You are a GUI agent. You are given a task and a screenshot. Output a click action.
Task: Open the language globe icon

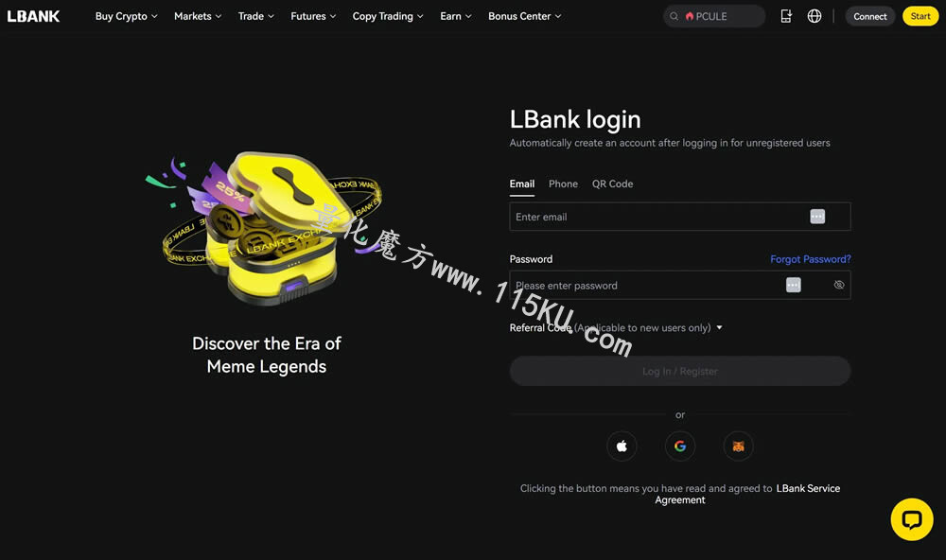(815, 16)
